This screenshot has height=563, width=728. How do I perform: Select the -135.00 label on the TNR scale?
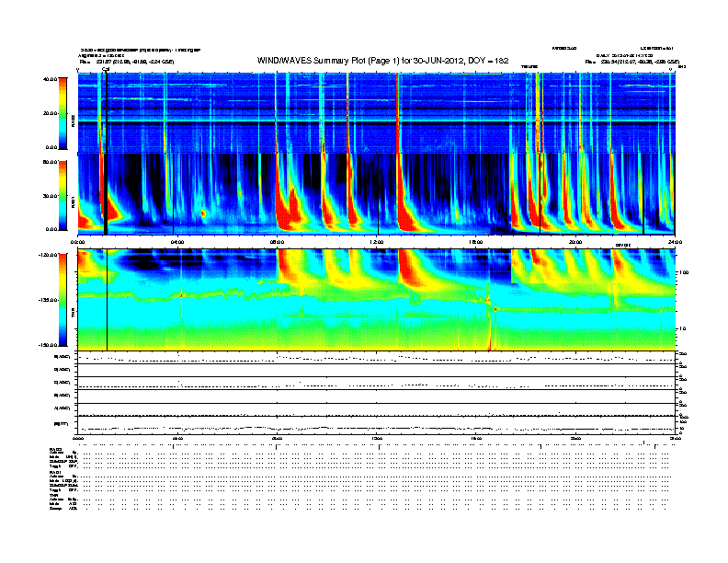(x=48, y=300)
